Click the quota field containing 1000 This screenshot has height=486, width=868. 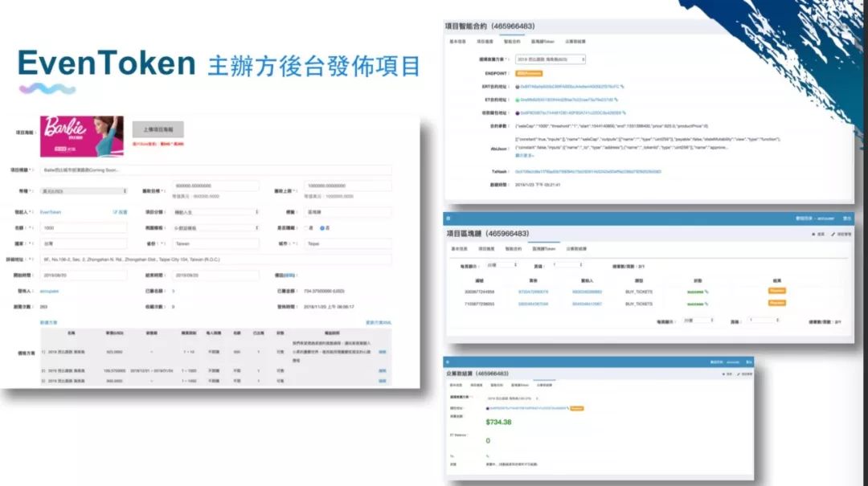click(x=84, y=227)
